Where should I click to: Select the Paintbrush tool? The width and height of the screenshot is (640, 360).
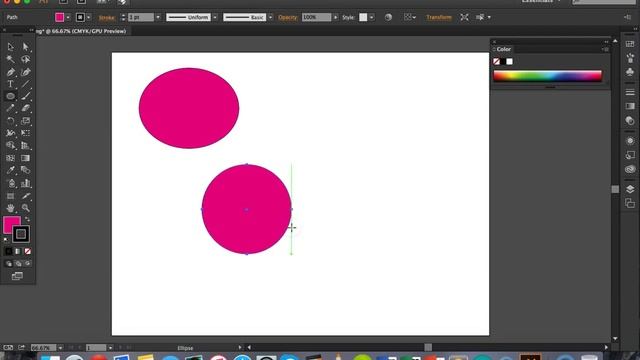point(25,96)
